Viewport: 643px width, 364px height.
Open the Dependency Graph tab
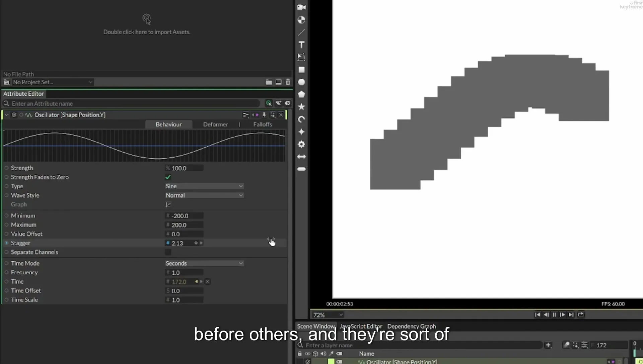[x=412, y=326]
